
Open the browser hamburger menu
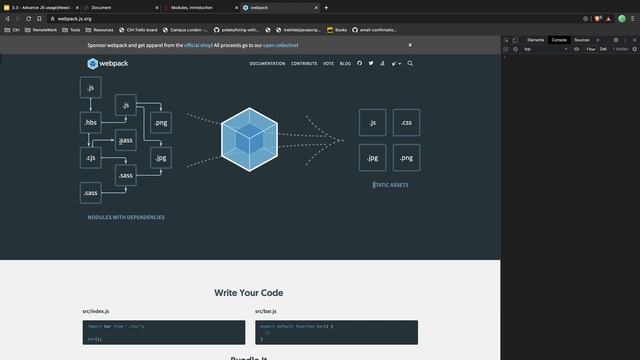tap(633, 19)
